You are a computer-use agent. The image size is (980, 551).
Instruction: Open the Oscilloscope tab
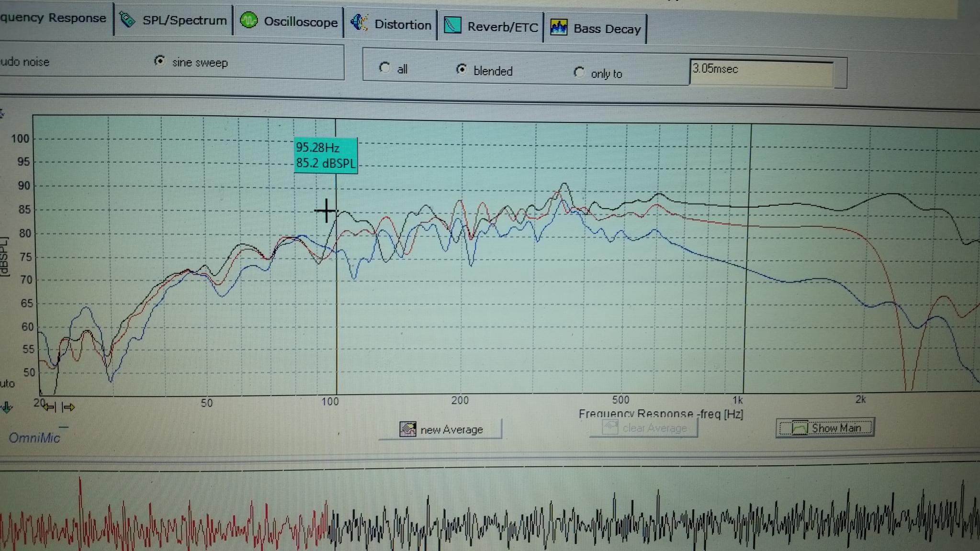pyautogui.click(x=289, y=22)
